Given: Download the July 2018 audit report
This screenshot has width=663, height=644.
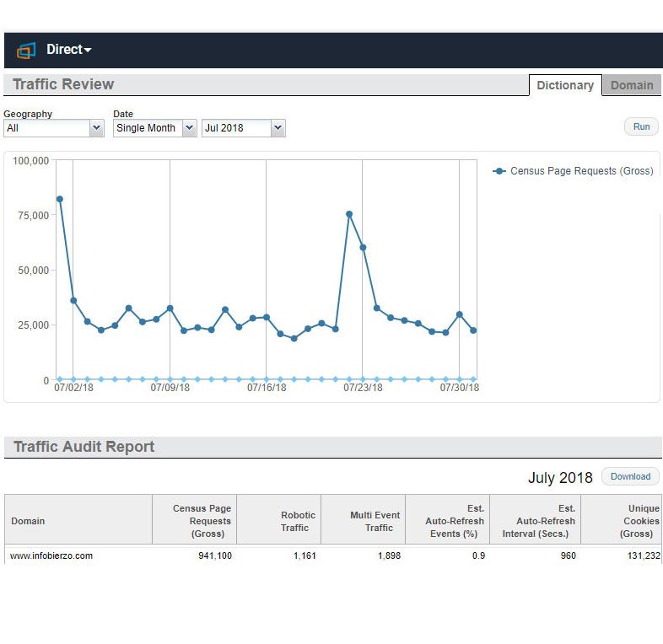Looking at the screenshot, I should point(630,476).
